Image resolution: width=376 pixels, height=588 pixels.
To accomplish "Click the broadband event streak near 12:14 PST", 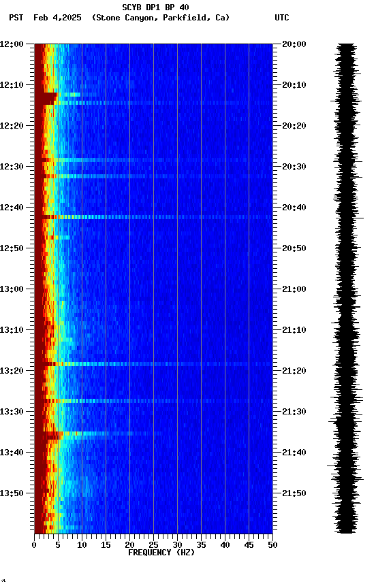I will (153, 103).
